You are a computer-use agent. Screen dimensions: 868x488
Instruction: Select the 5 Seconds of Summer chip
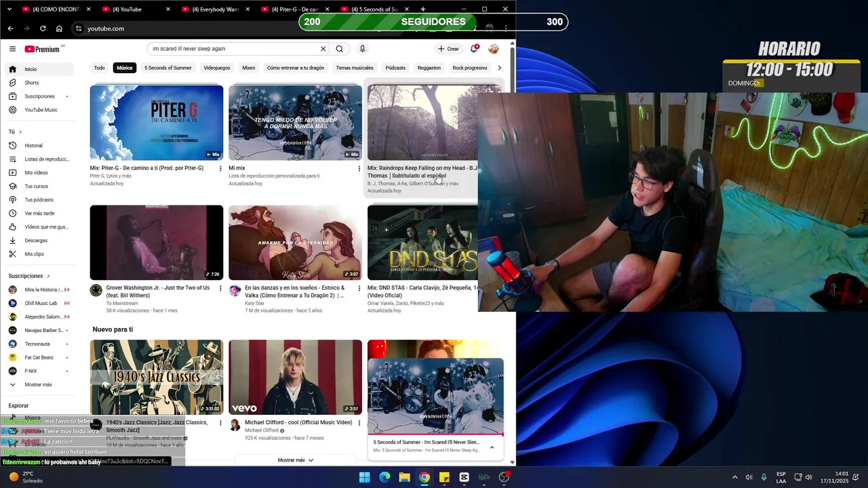tap(168, 68)
